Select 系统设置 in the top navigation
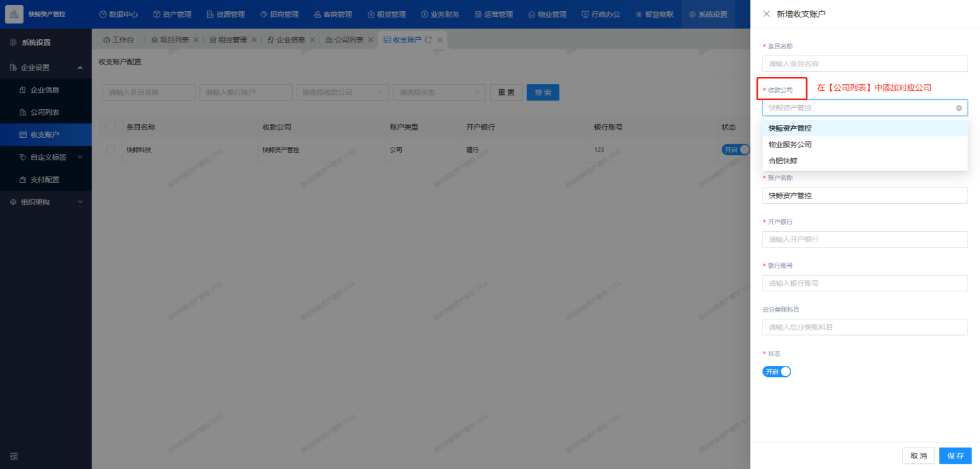980x469 pixels. pyautogui.click(x=708, y=14)
